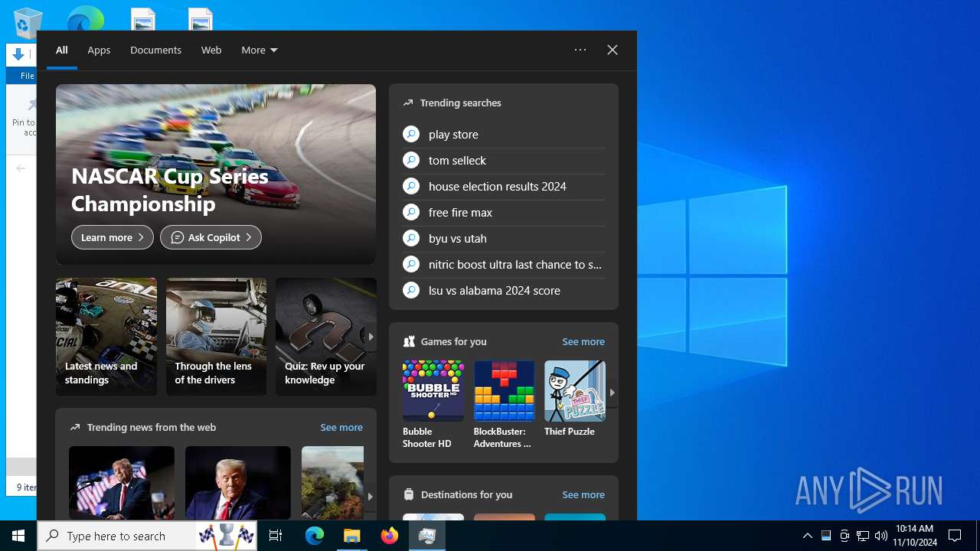
Task: Show more games with arrow
Action: tap(612, 393)
